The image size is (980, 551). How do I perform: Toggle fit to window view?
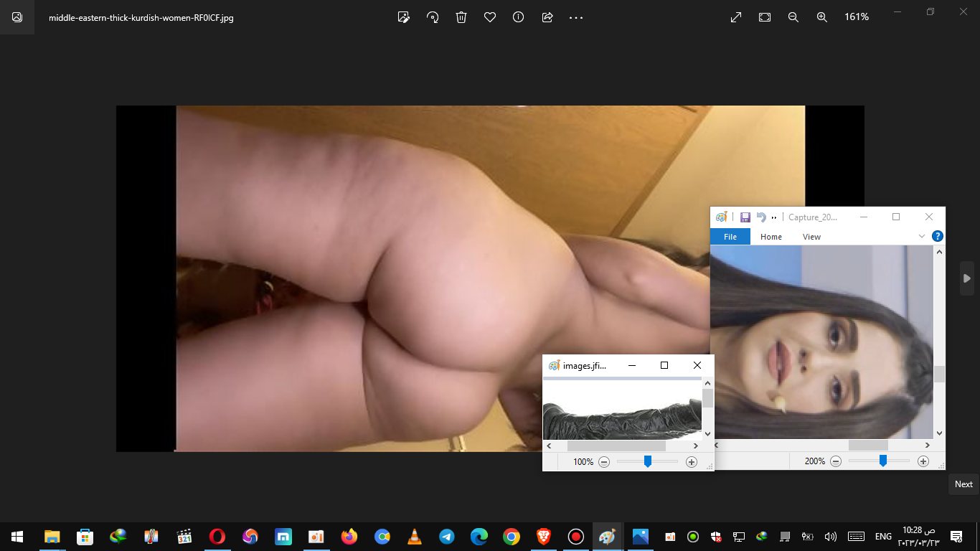(765, 17)
